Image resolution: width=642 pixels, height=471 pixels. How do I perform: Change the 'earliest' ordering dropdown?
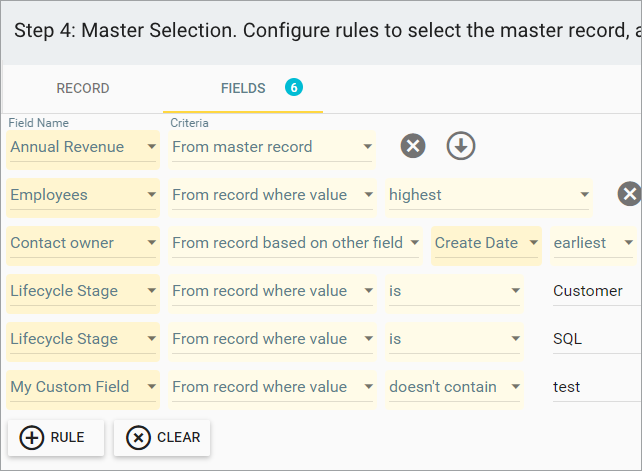pyautogui.click(x=593, y=243)
